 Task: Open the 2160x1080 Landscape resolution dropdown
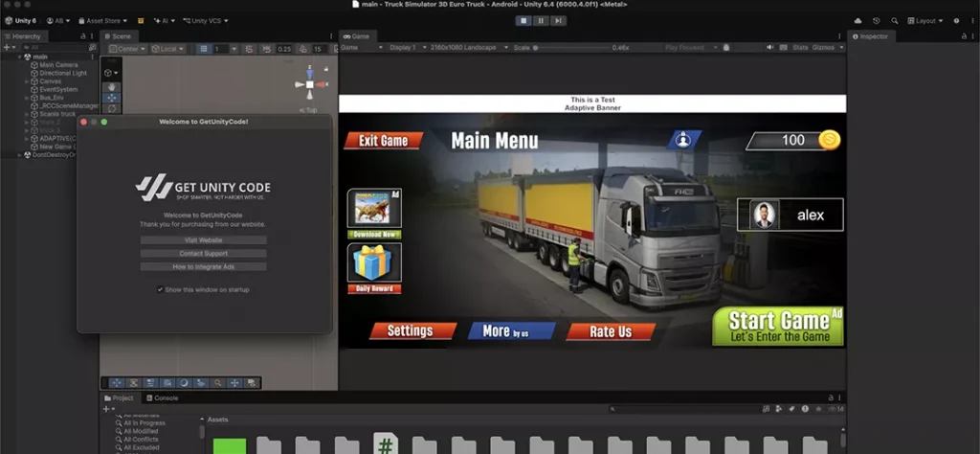tap(469, 48)
